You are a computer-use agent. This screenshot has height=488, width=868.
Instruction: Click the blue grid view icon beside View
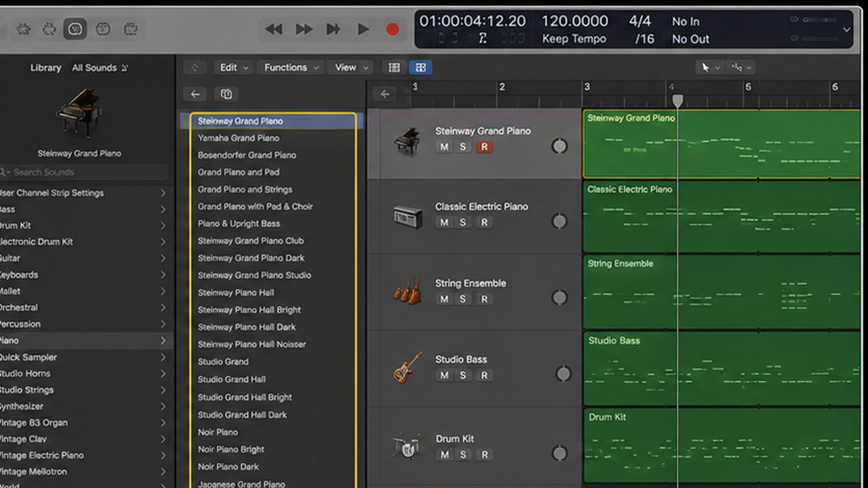point(420,67)
